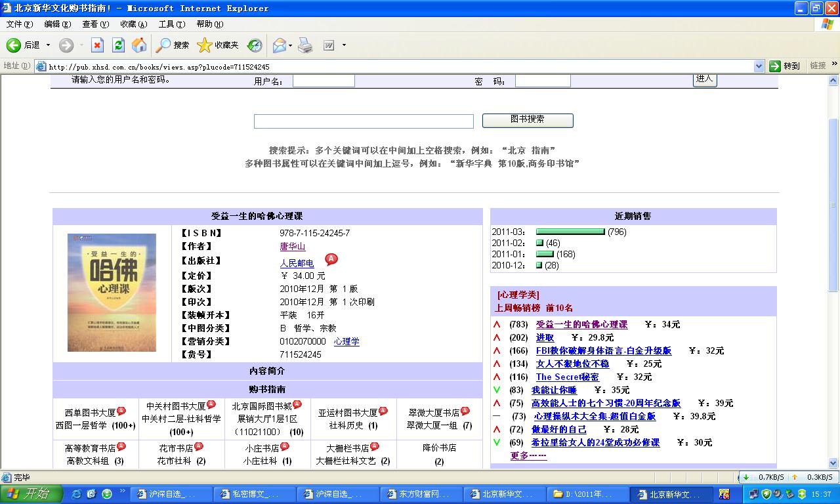Click the red A icon beside 亚运村图书大厦
Screen dimensions: 840x504
point(383,411)
